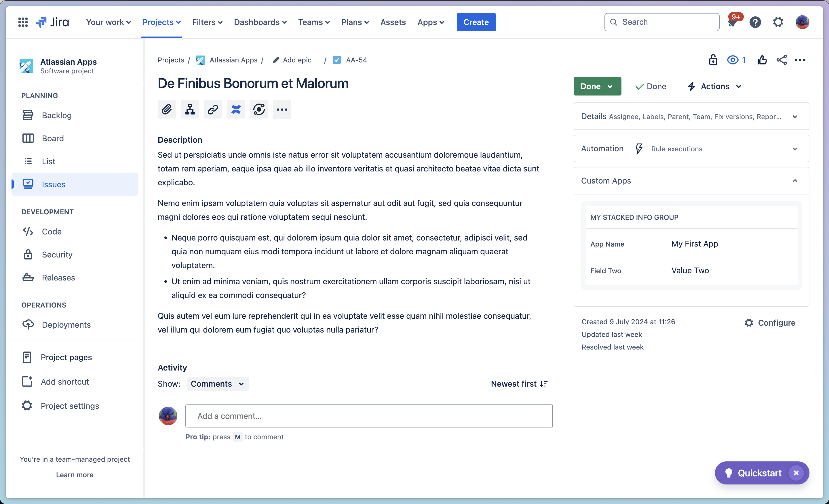Filter activity by Comments dropdown
Viewport: 829px width, 504px height.
217,383
